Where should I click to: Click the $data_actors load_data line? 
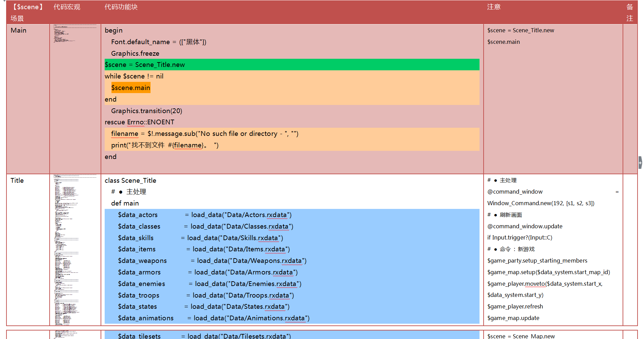pyautogui.click(x=205, y=215)
